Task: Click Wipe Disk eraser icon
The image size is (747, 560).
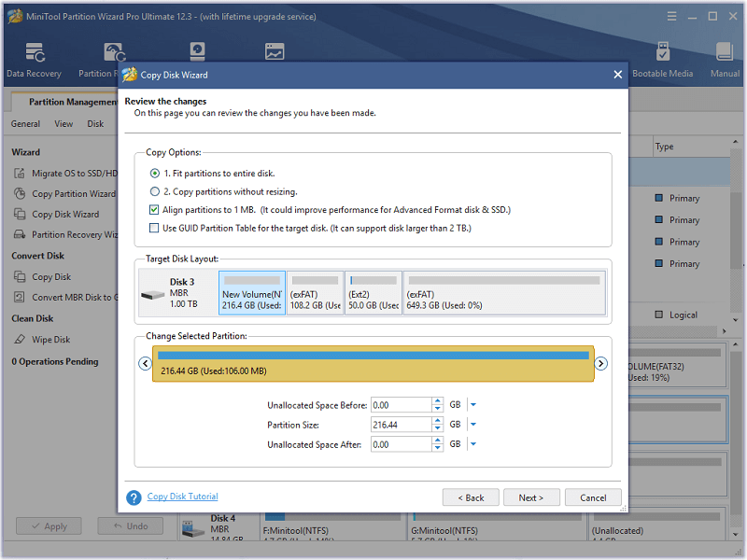Action: pyautogui.click(x=19, y=339)
